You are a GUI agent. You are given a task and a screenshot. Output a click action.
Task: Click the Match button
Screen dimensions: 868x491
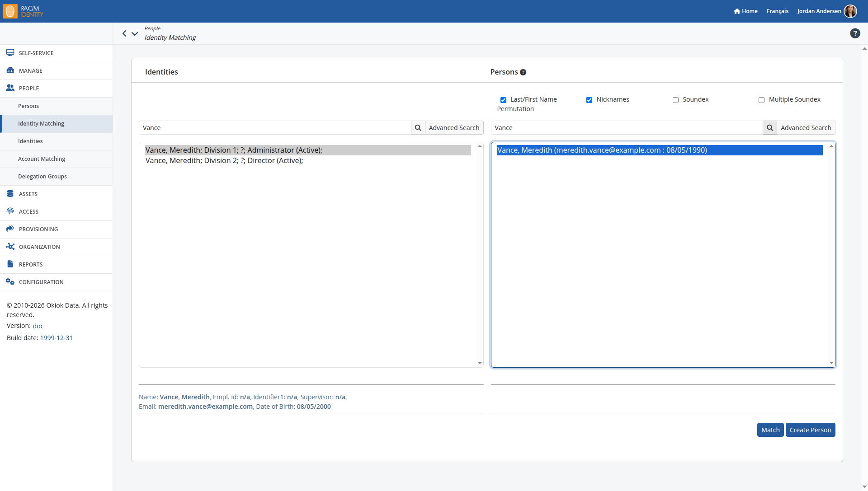(770, 430)
